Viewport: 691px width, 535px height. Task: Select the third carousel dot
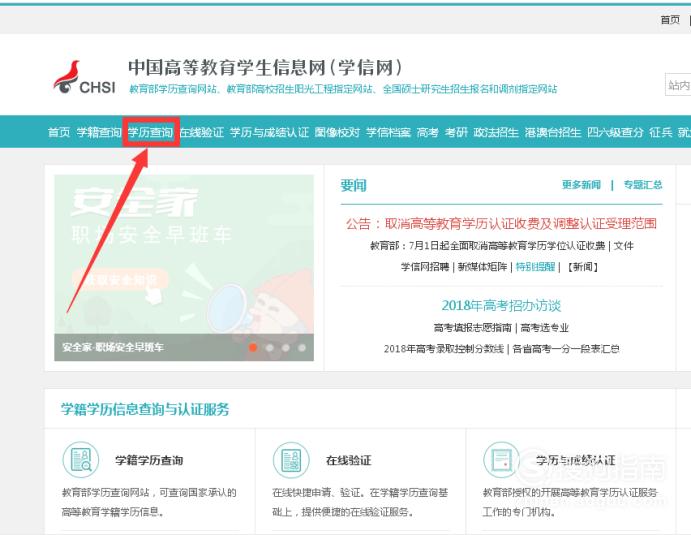[x=286, y=348]
